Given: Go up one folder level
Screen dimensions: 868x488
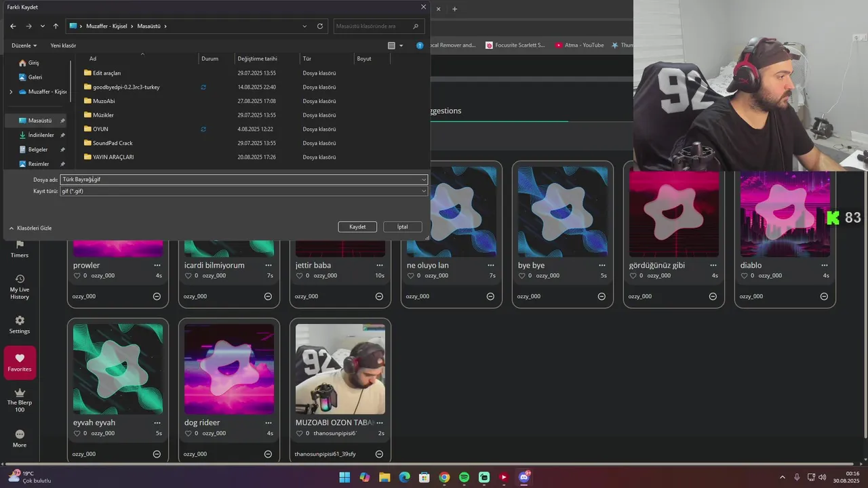Looking at the screenshot, I should (x=56, y=26).
